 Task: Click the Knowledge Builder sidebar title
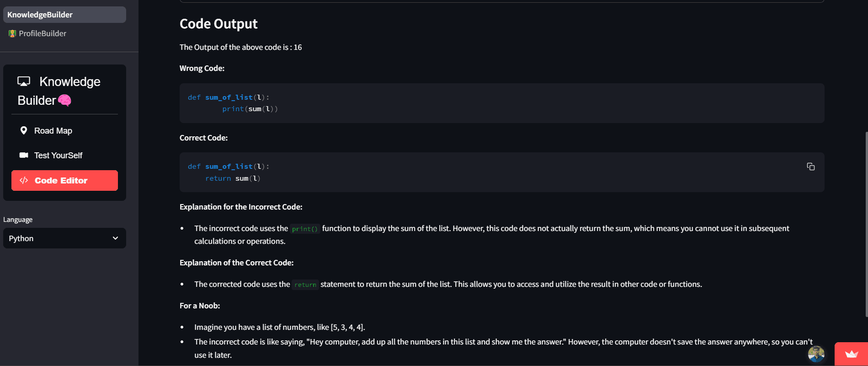tap(59, 91)
